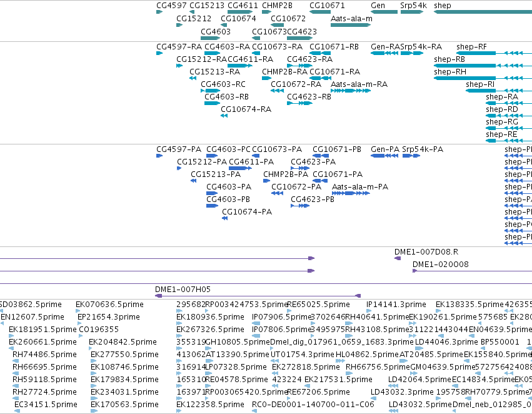Select transcript CG4623-RA
Screen dimensions: 532x414
[x=299, y=66]
